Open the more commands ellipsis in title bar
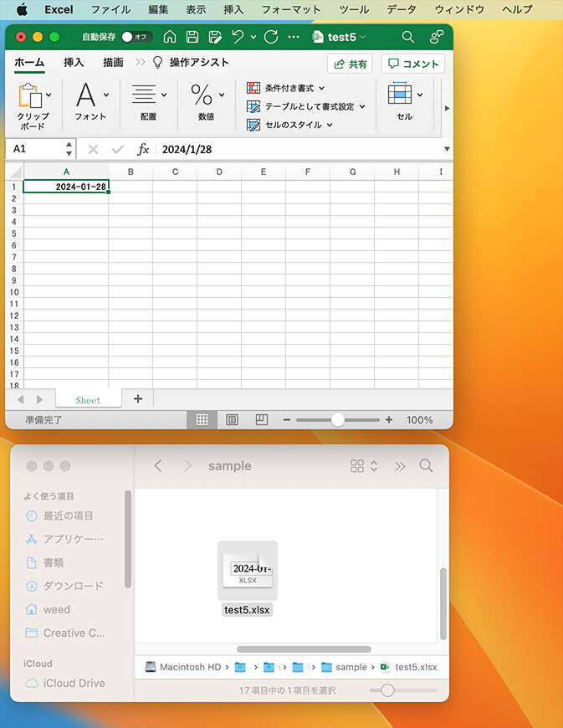563x728 pixels. pyautogui.click(x=294, y=37)
